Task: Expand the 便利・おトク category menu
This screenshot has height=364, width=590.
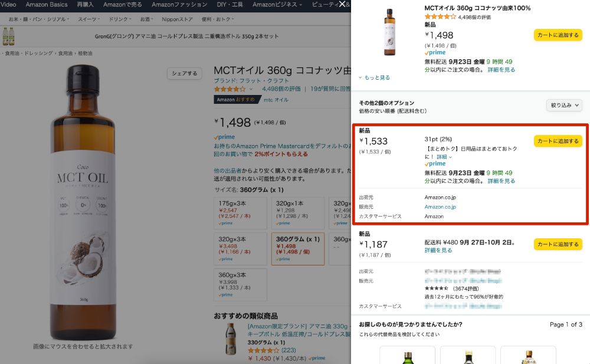Action: click(218, 19)
